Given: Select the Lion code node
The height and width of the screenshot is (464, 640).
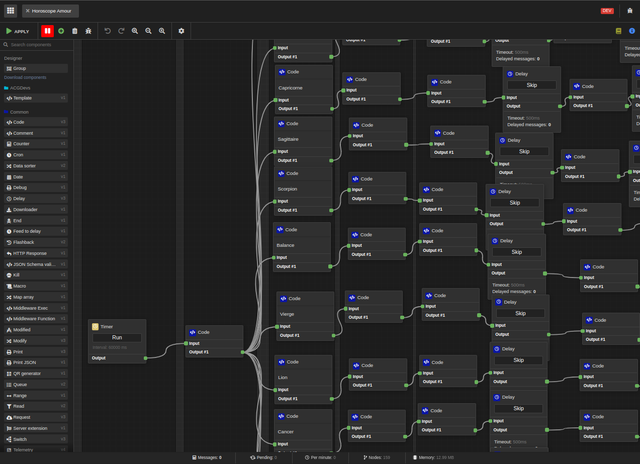Looking at the screenshot, I should [x=303, y=379].
